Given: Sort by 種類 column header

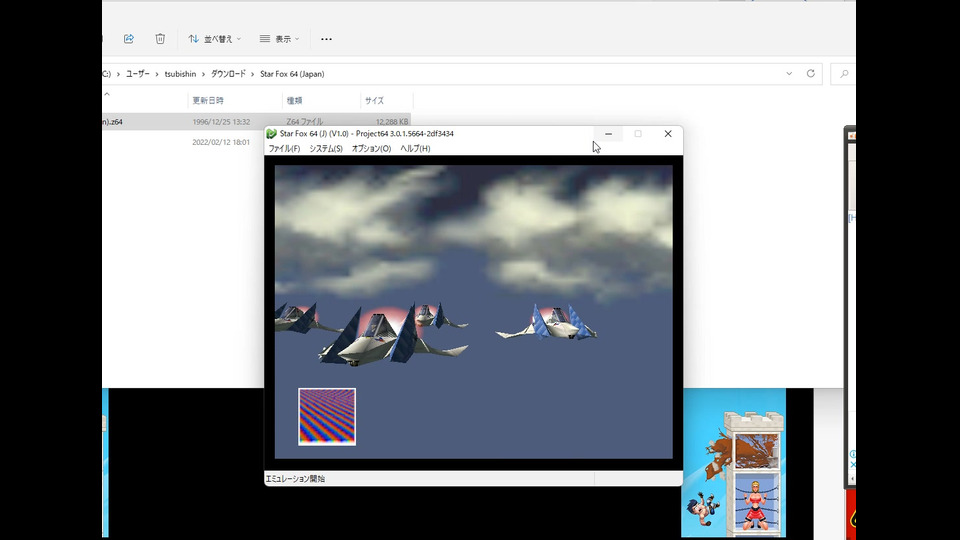Looking at the screenshot, I should click(294, 100).
